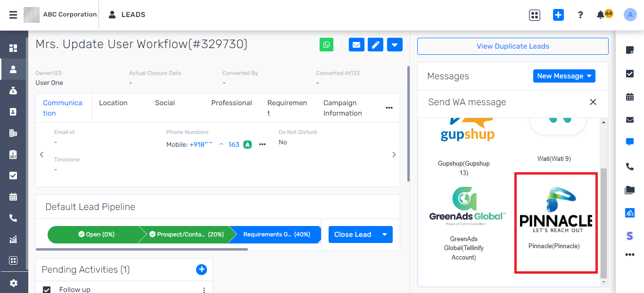This screenshot has width=644, height=293.
Task: Expand Close Lead dropdown arrow
Action: coord(385,234)
